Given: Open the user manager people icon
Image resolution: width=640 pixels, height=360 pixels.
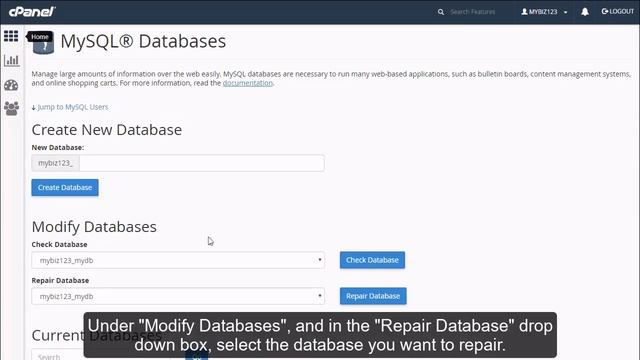Looking at the screenshot, I should 11,108.
